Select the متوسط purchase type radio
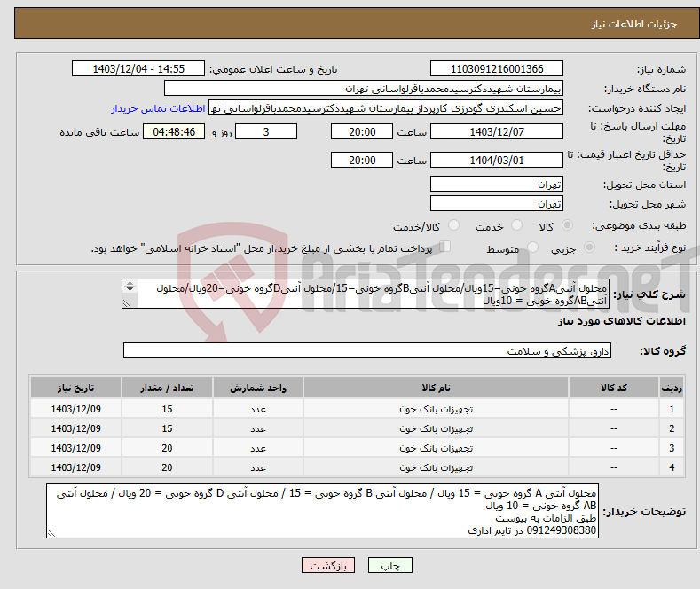The width and height of the screenshot is (700, 589). tap(532, 247)
